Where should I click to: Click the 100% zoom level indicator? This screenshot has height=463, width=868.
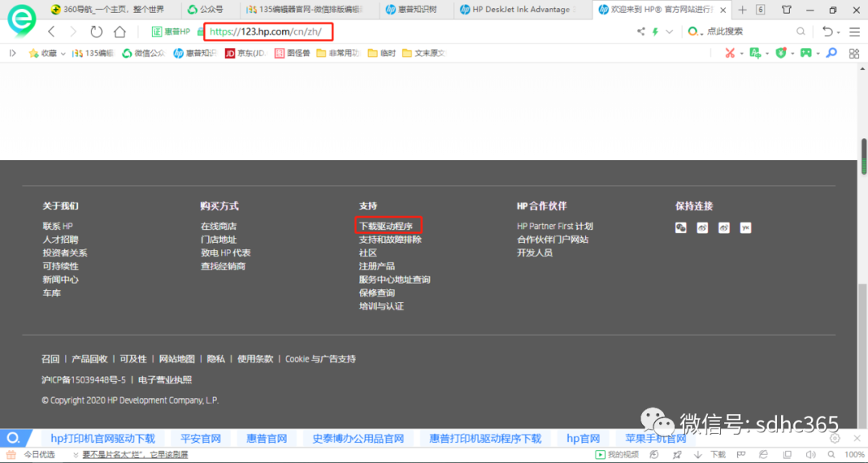(x=855, y=455)
